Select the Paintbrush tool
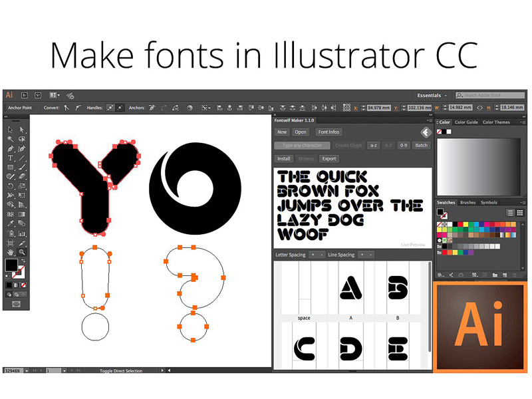This screenshot has height=399, width=532. point(22,168)
